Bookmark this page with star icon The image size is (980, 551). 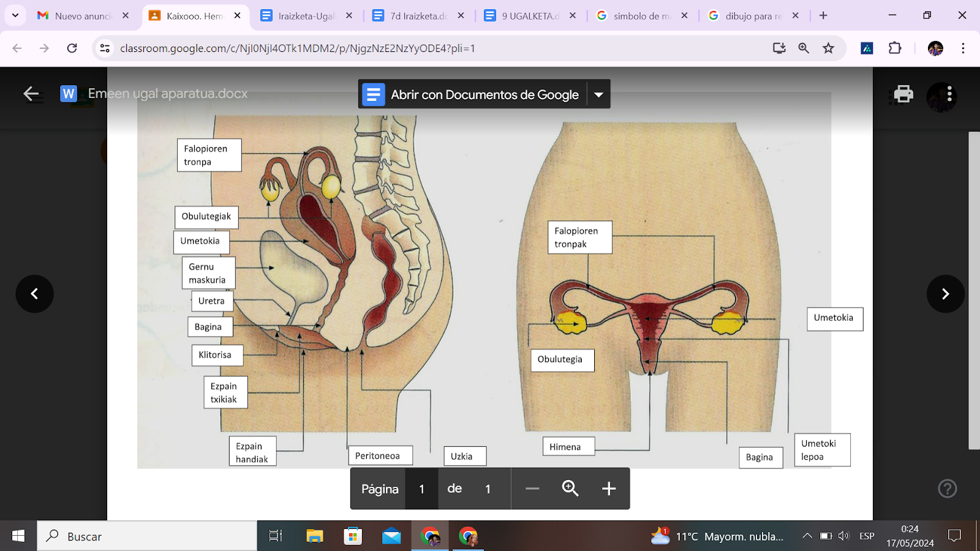pos(828,48)
